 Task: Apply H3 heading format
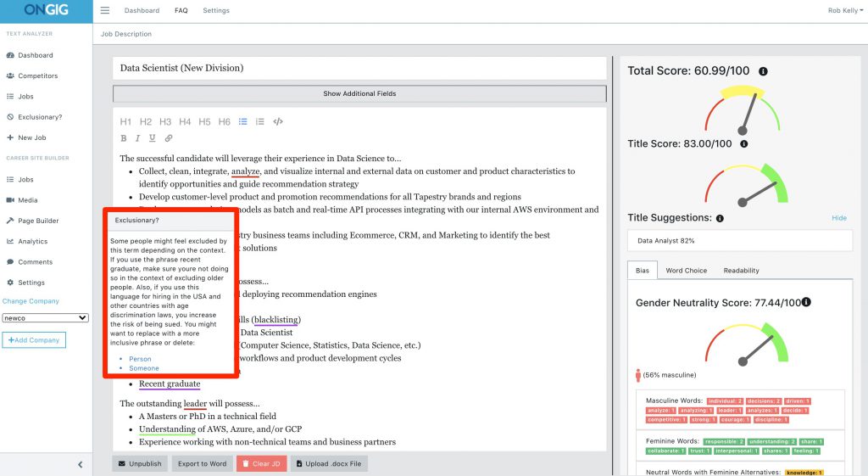(x=165, y=122)
